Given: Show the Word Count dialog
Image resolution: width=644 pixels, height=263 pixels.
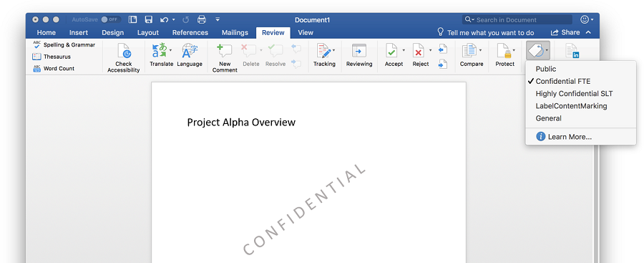Looking at the screenshot, I should 54,69.
